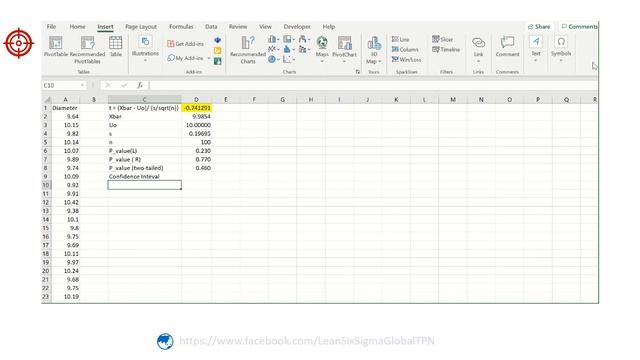Open the File tab
This screenshot has width=640, height=360.
pyautogui.click(x=51, y=27)
